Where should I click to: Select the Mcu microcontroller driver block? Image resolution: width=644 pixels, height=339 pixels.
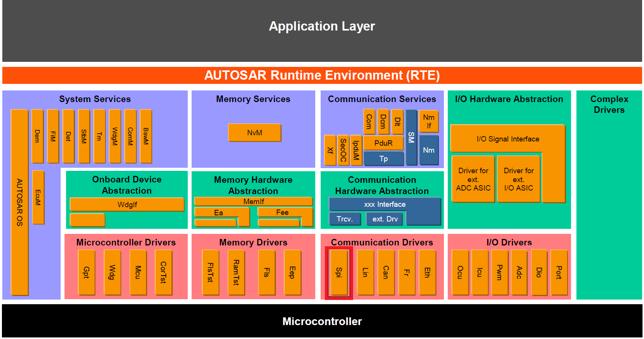(138, 273)
